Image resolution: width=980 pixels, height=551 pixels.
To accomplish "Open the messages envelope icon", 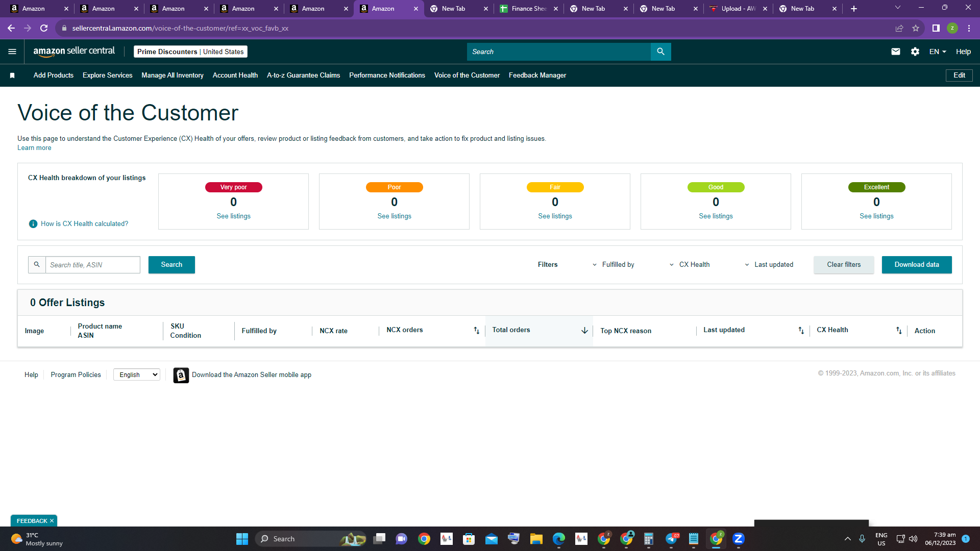I will click(895, 52).
